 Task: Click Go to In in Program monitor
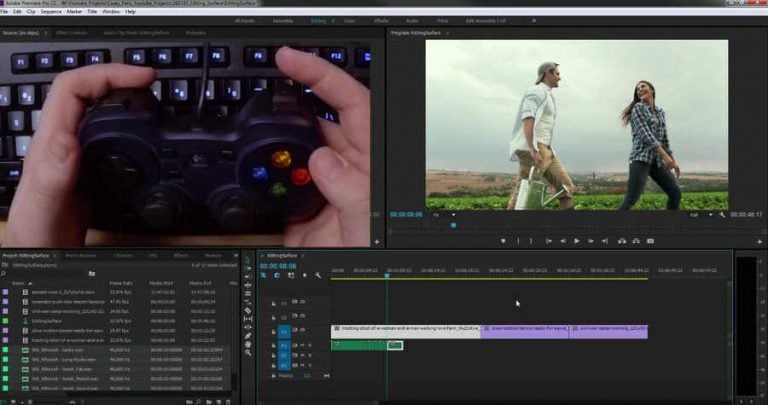click(x=549, y=241)
